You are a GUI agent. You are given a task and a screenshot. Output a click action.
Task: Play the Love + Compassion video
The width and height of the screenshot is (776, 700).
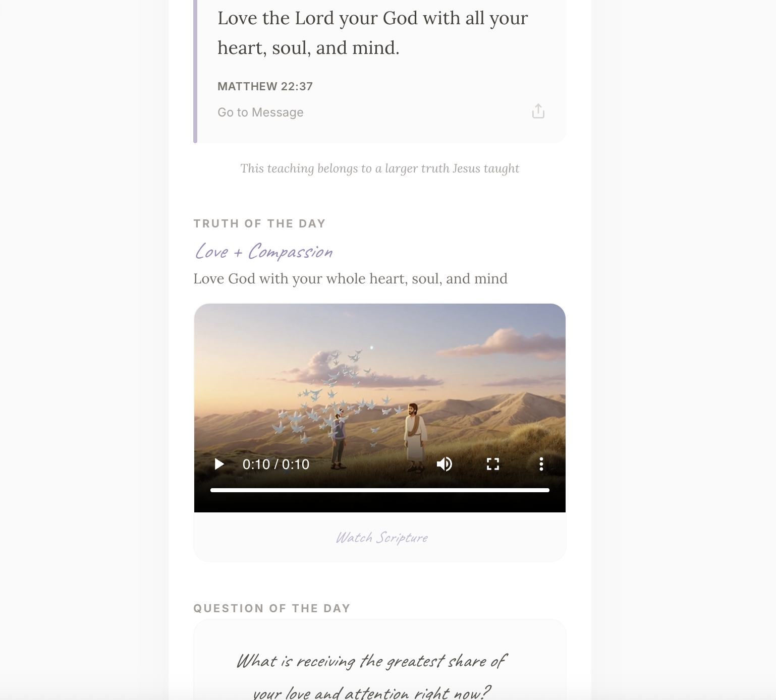(219, 464)
